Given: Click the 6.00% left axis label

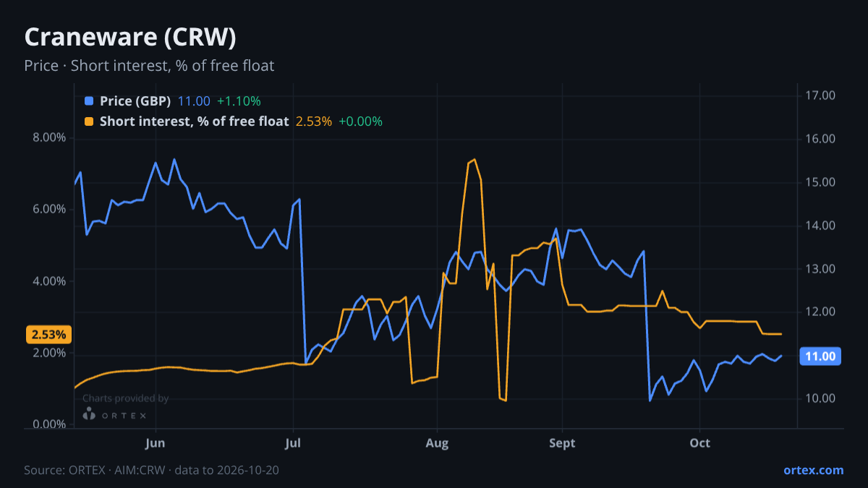Looking at the screenshot, I should pos(49,209).
